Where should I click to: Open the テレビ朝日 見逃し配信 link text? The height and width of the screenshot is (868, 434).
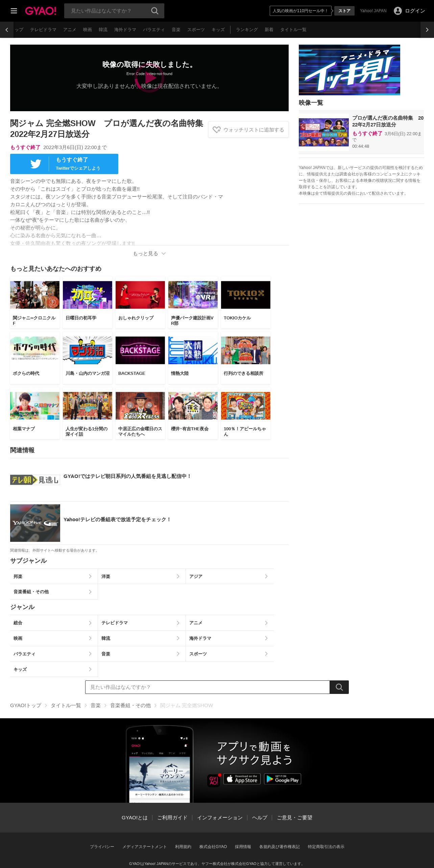pyautogui.click(x=127, y=476)
